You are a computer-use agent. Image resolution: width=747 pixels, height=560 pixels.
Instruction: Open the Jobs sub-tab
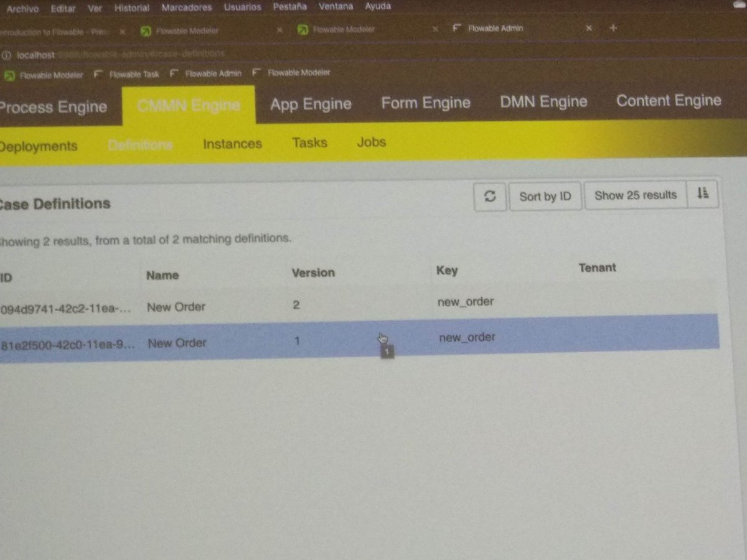point(372,142)
